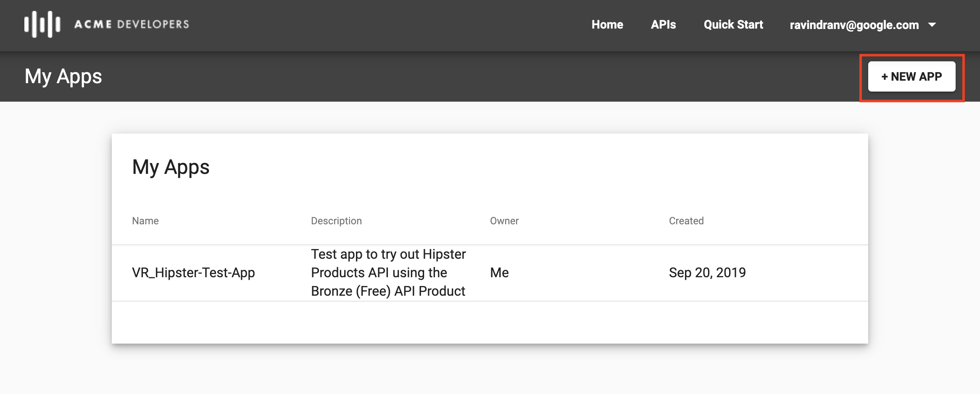Image resolution: width=980 pixels, height=394 pixels.
Task: Open the VR_Hipster-Test-App entry
Action: click(x=193, y=273)
